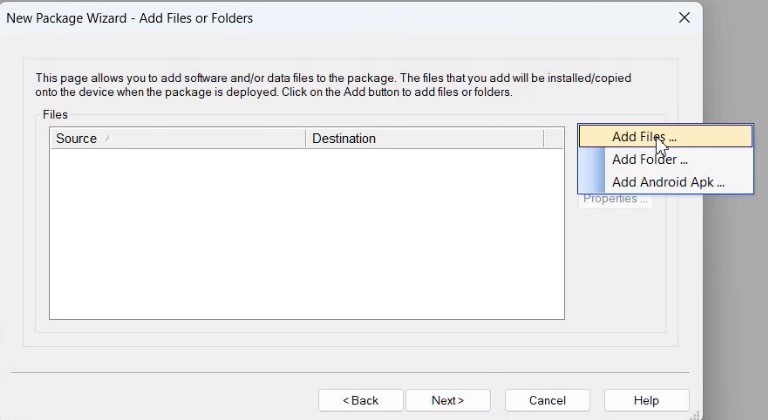
Task: Click the wizard title bar text
Action: [x=130, y=18]
